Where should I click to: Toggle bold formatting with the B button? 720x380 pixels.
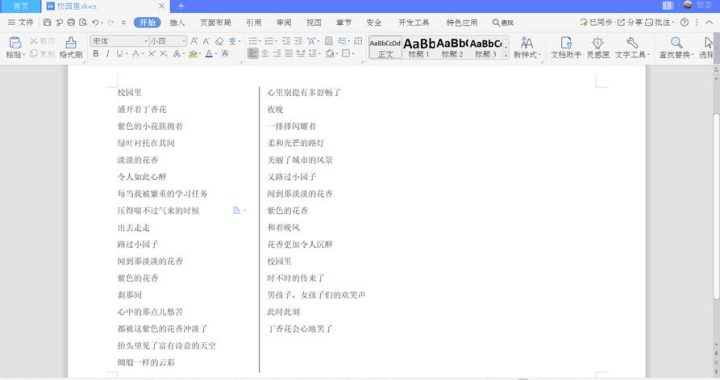(x=96, y=54)
